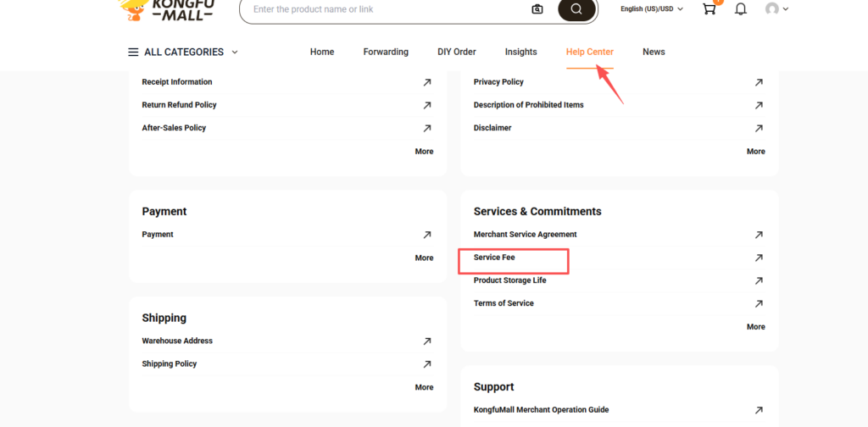Click arrow icon beside Privacy Policy
This screenshot has width=868, height=427.
pyautogui.click(x=759, y=82)
